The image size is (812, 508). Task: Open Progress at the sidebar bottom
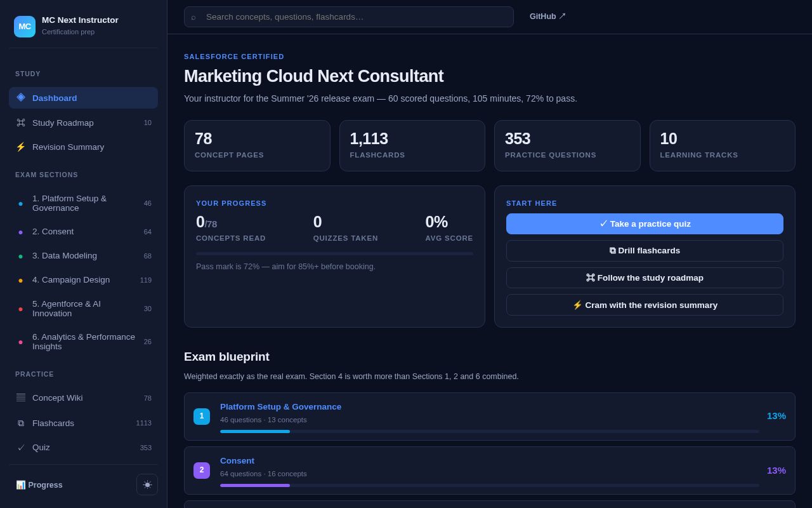coord(39,485)
